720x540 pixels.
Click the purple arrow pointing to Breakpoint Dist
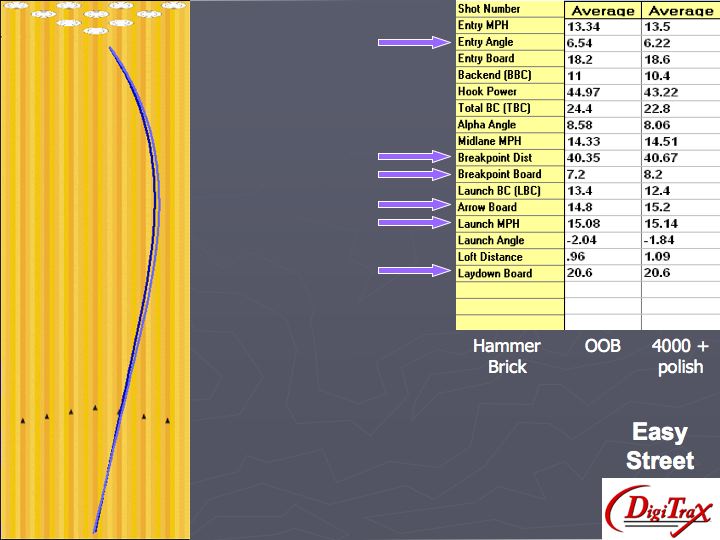click(413, 157)
